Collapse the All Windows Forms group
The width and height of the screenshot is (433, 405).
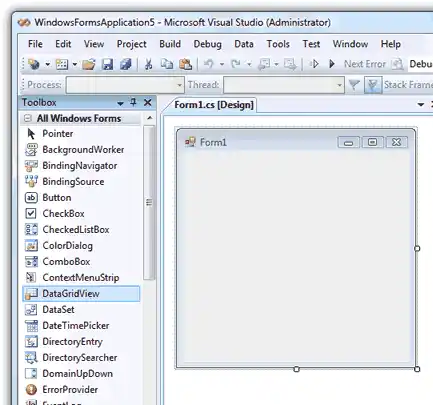point(28,118)
